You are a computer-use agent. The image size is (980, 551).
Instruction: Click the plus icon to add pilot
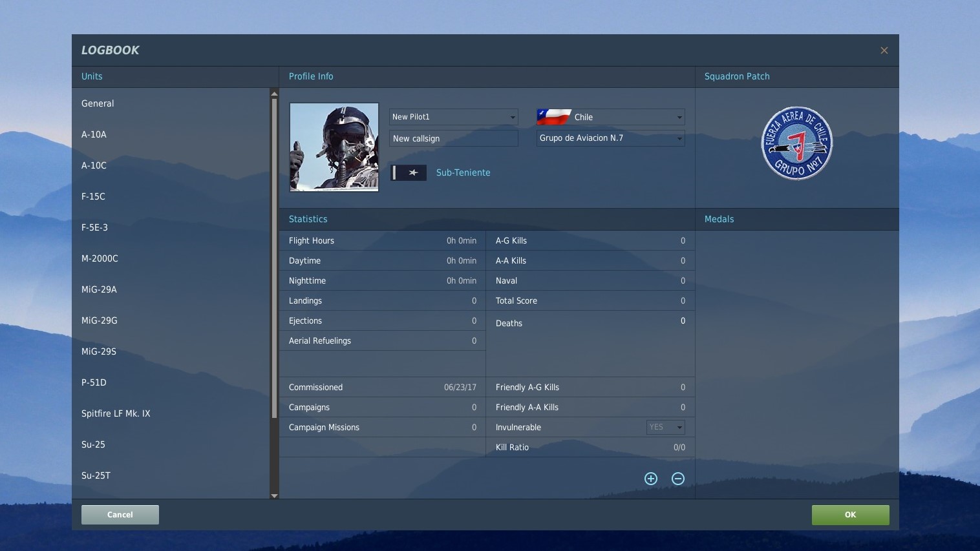click(x=651, y=479)
